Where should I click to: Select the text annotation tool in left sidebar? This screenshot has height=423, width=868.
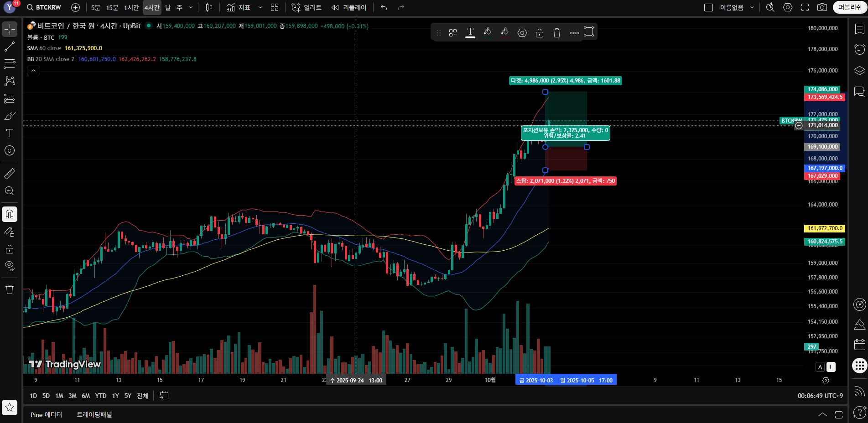10,133
